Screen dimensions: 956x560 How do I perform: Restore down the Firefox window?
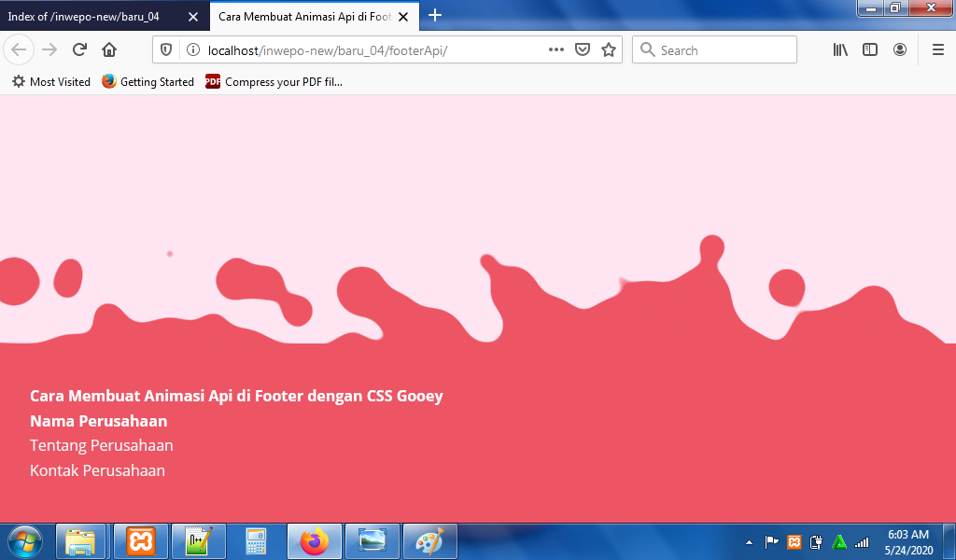[x=895, y=8]
